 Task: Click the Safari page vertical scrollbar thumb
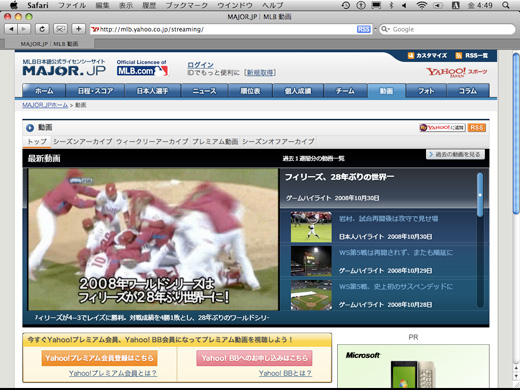516,133
